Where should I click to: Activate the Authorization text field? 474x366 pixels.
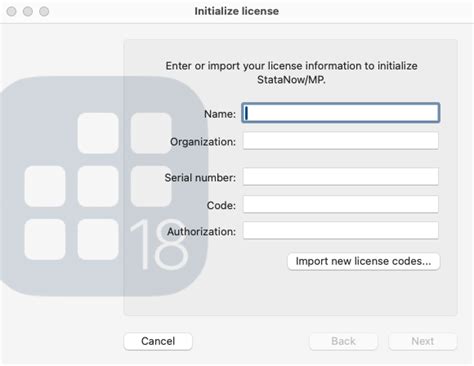[x=340, y=230]
